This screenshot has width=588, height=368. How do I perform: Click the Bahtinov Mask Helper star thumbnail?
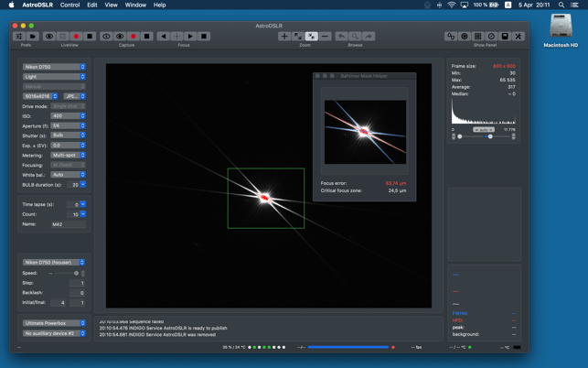coord(365,132)
